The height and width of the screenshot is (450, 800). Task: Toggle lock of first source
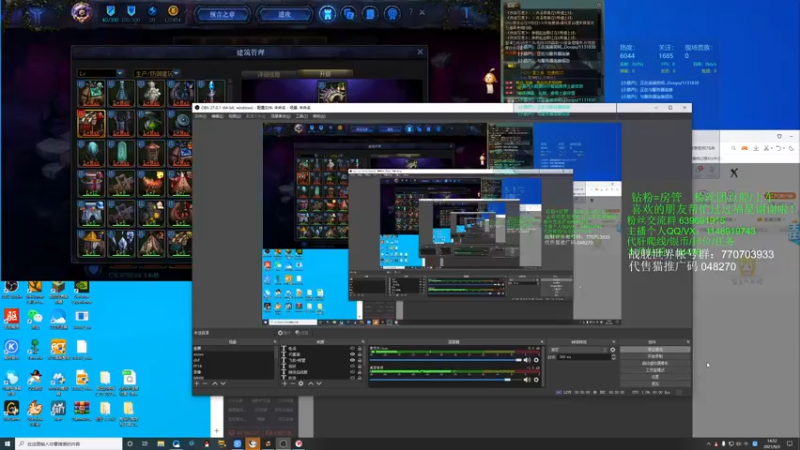click(x=360, y=348)
